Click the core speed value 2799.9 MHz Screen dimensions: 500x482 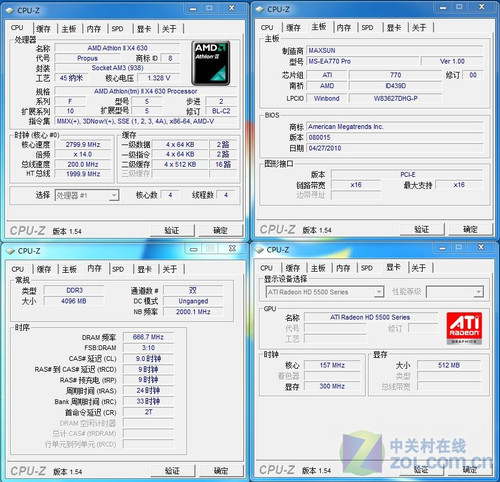(83, 144)
